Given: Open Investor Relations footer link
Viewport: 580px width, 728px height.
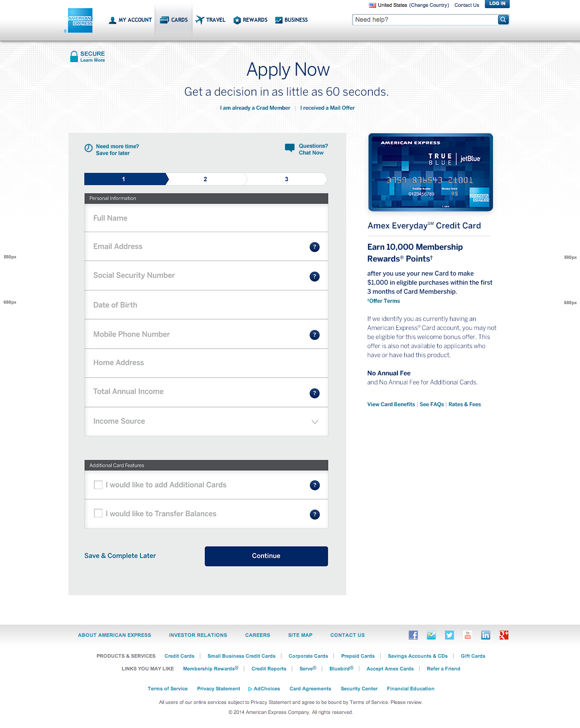Looking at the screenshot, I should point(198,635).
